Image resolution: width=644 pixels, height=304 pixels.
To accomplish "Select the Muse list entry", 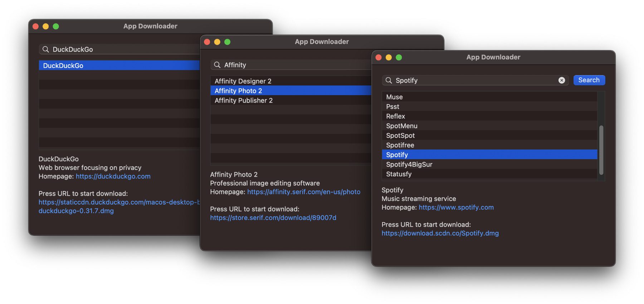I will click(x=489, y=97).
